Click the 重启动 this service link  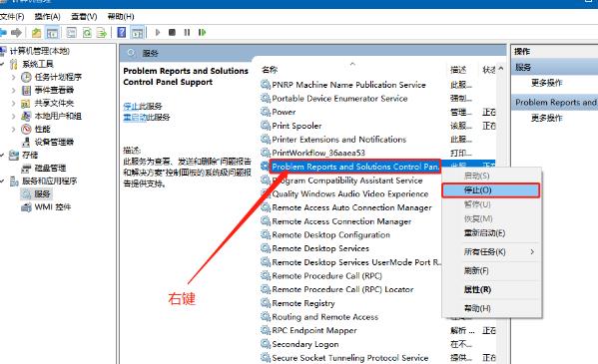tap(135, 117)
